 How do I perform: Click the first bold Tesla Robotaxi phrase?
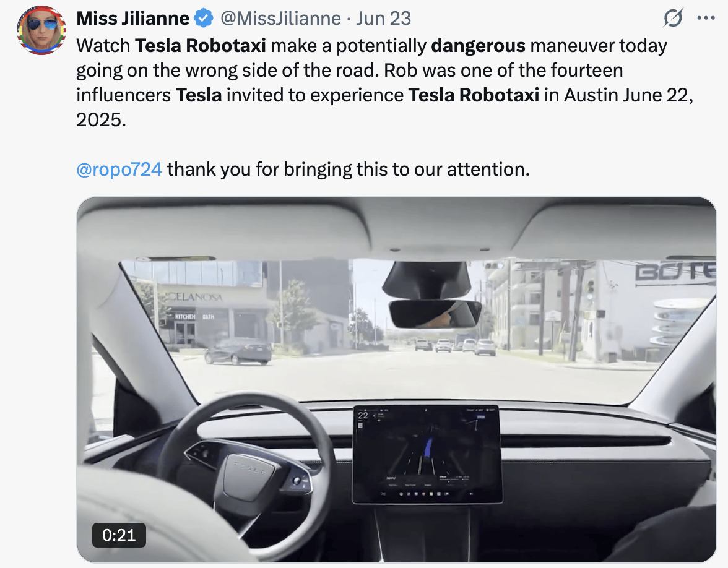201,46
